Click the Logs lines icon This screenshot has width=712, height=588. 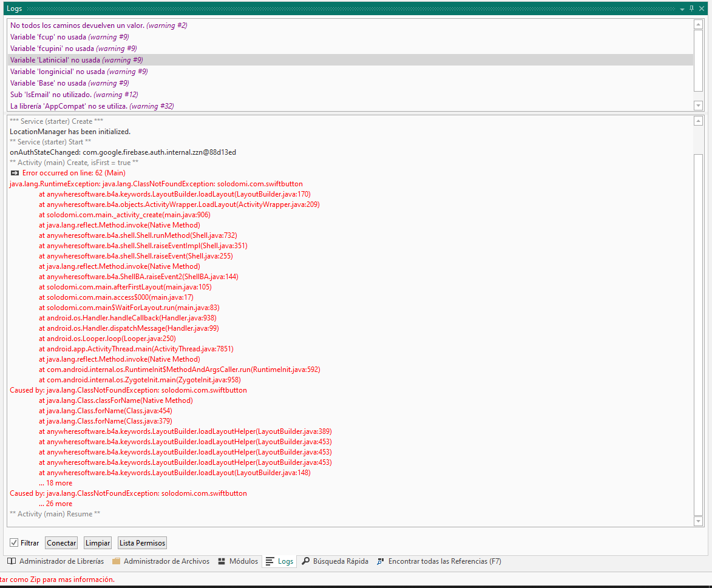click(270, 562)
